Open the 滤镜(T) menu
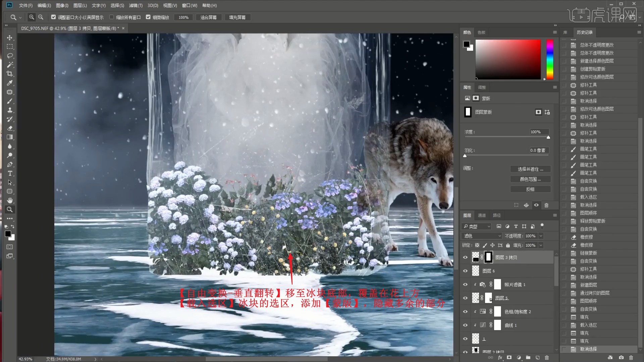Screen dimensions: 644x362 click(x=136, y=5)
